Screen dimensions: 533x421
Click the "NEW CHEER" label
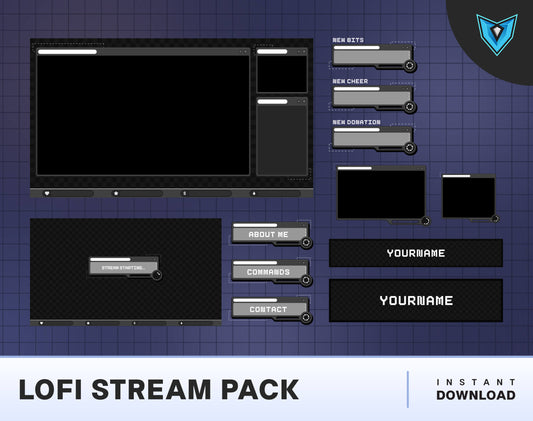tap(350, 81)
